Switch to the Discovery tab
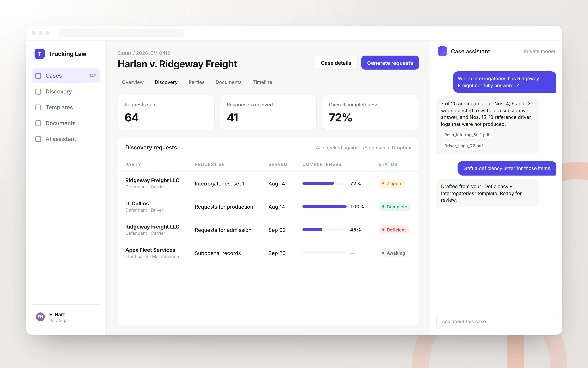The image size is (588, 368). click(166, 82)
